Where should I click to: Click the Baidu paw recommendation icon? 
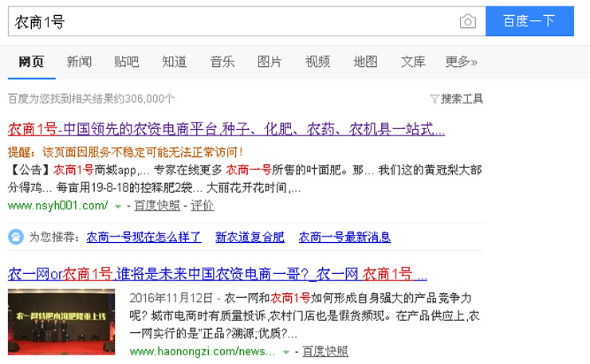pos(15,237)
